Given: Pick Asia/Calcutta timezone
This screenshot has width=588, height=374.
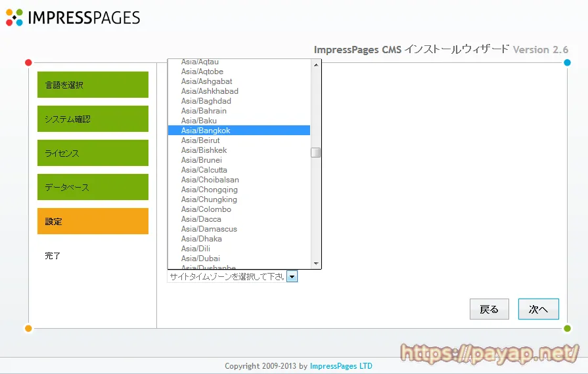Looking at the screenshot, I should click(x=239, y=170).
